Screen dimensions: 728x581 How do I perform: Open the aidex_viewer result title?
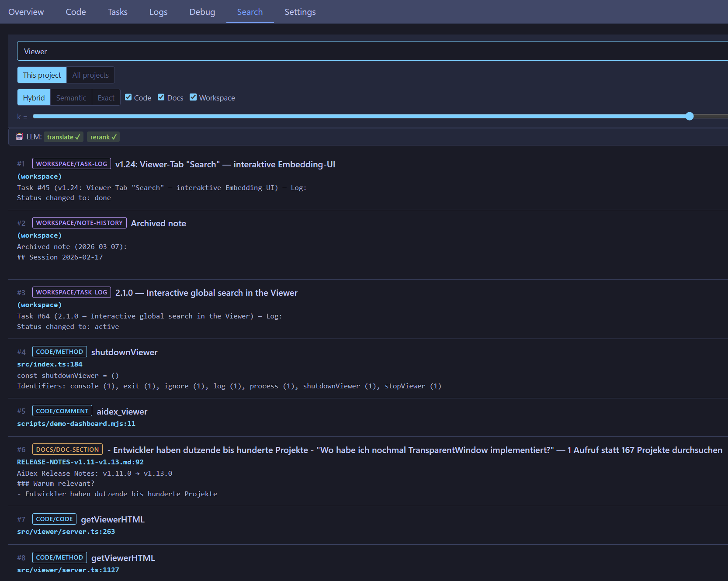tap(122, 412)
